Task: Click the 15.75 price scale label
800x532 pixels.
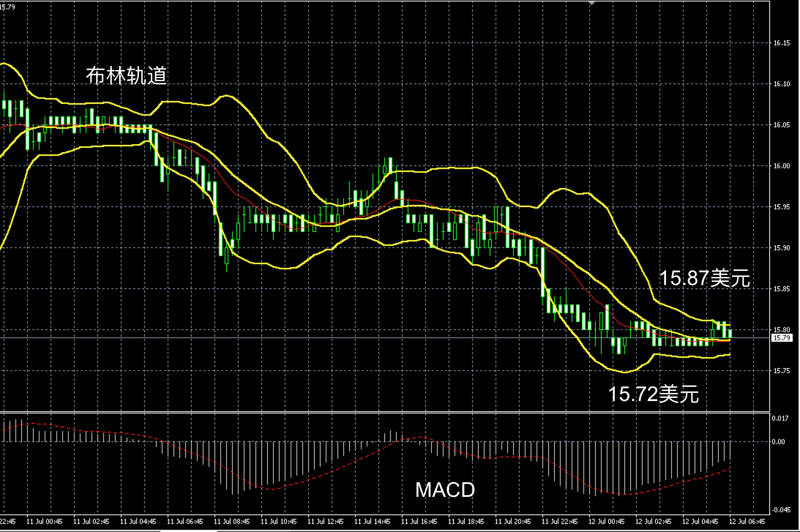Action: pos(782,371)
